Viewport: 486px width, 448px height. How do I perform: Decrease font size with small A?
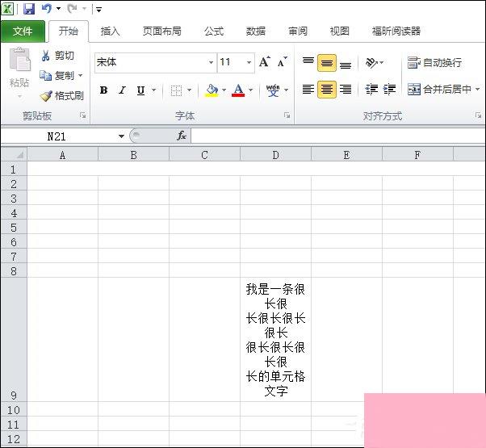coord(282,62)
